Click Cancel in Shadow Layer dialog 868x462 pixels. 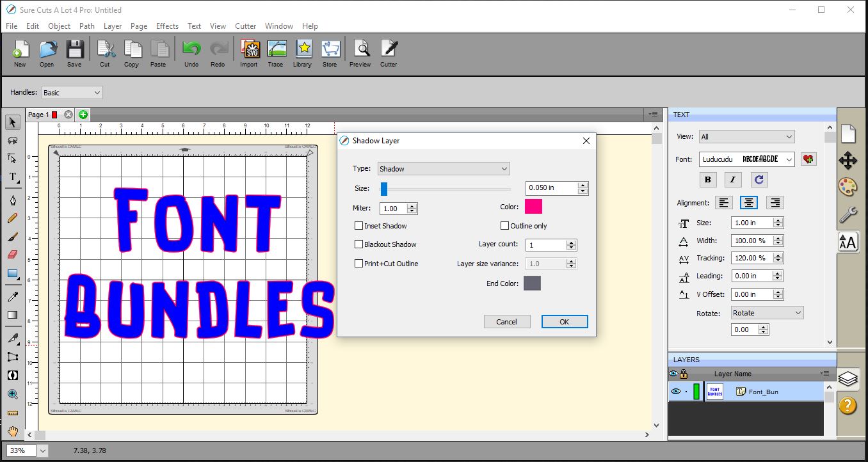click(x=506, y=322)
